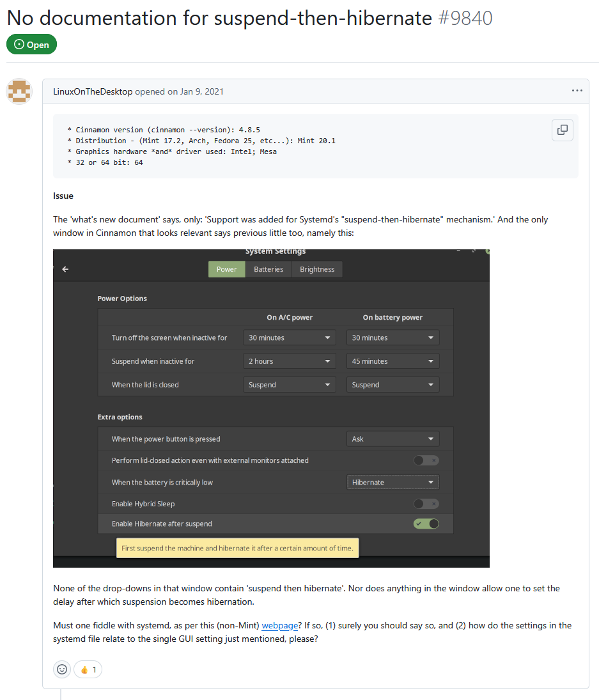Screen dimensions: 599x700
Task: Switch to the Brightness tab
Action: 317,269
